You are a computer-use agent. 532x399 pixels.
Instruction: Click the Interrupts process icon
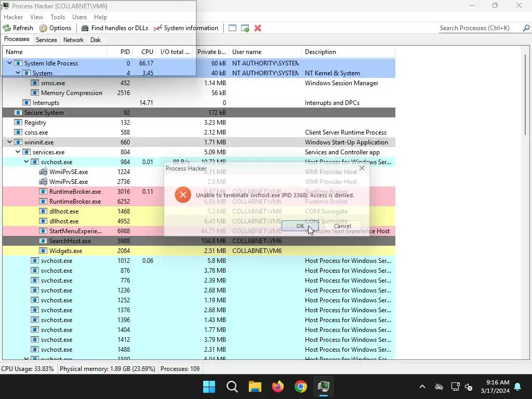click(26, 102)
